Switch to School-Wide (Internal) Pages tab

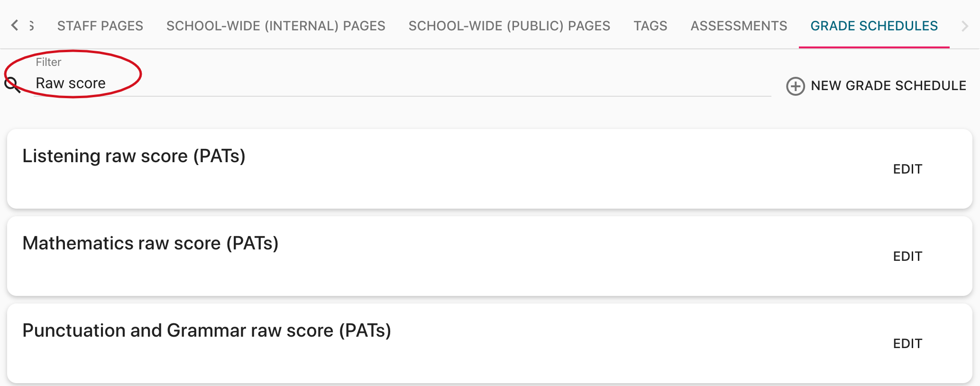275,26
